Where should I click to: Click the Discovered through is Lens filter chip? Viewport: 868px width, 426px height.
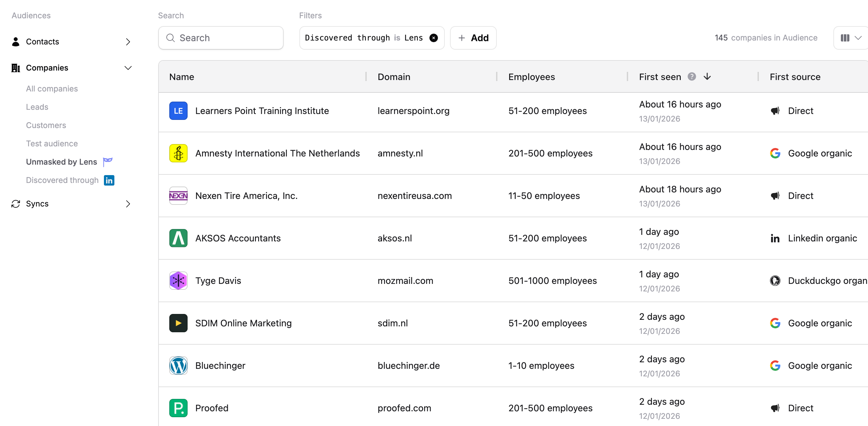(372, 38)
